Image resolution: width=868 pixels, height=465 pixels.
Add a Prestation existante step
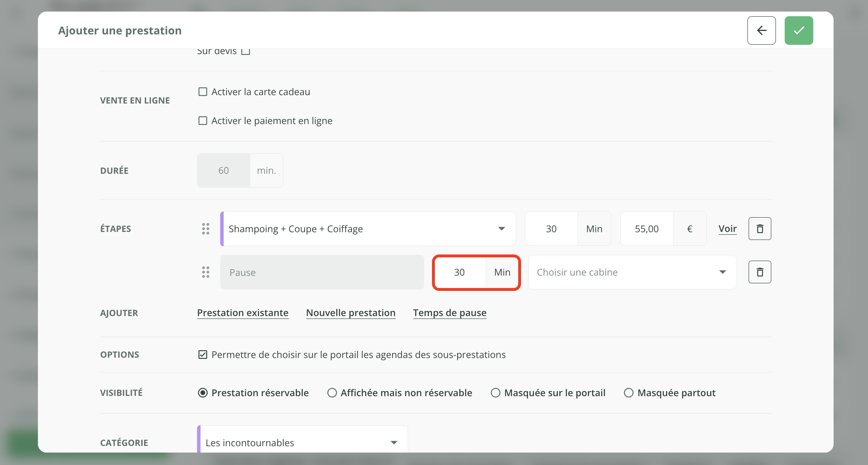tap(243, 313)
